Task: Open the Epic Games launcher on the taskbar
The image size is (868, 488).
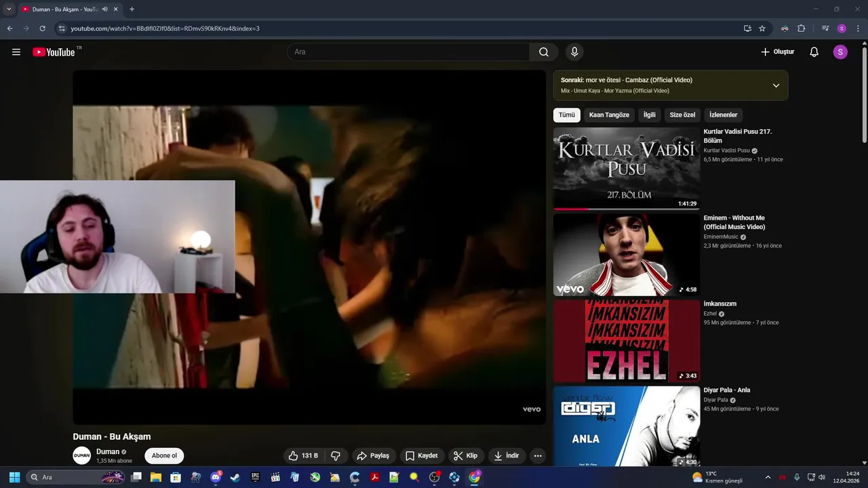Action: click(255, 477)
